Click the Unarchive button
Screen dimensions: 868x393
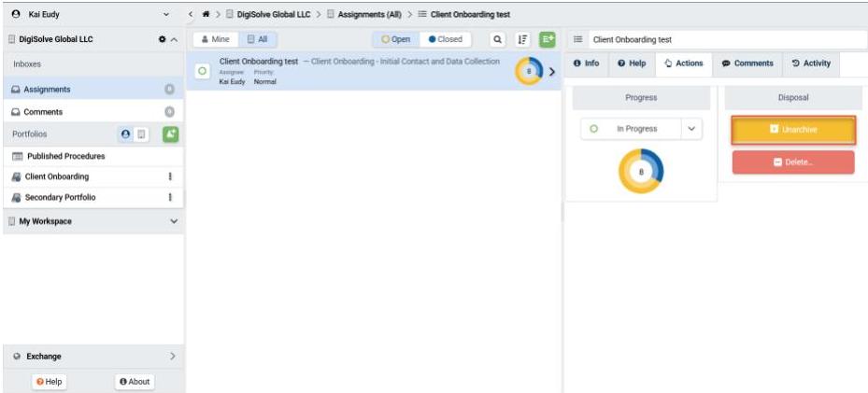[x=793, y=130]
